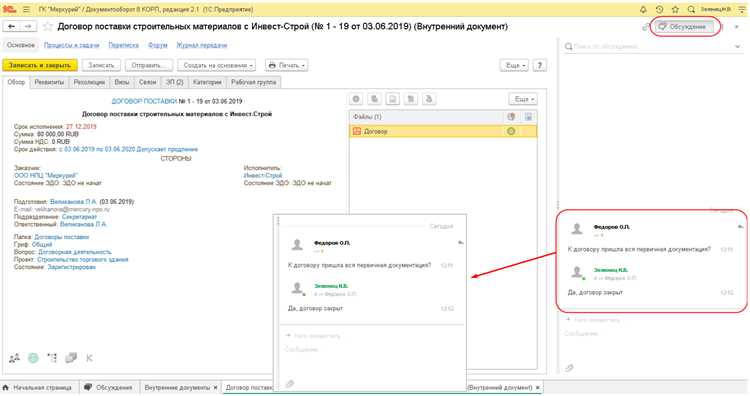
Task: Toggle the Обсуждение panel button
Action: coord(684,27)
